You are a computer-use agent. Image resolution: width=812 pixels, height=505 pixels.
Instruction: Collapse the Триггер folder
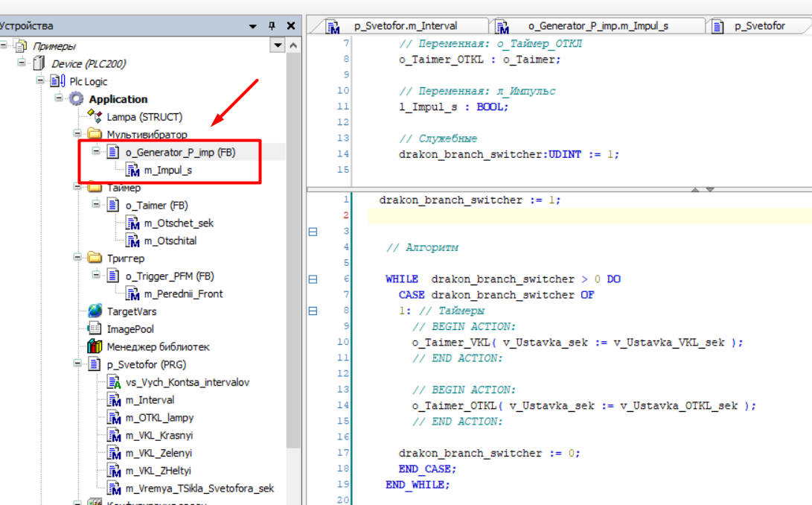pos(77,257)
